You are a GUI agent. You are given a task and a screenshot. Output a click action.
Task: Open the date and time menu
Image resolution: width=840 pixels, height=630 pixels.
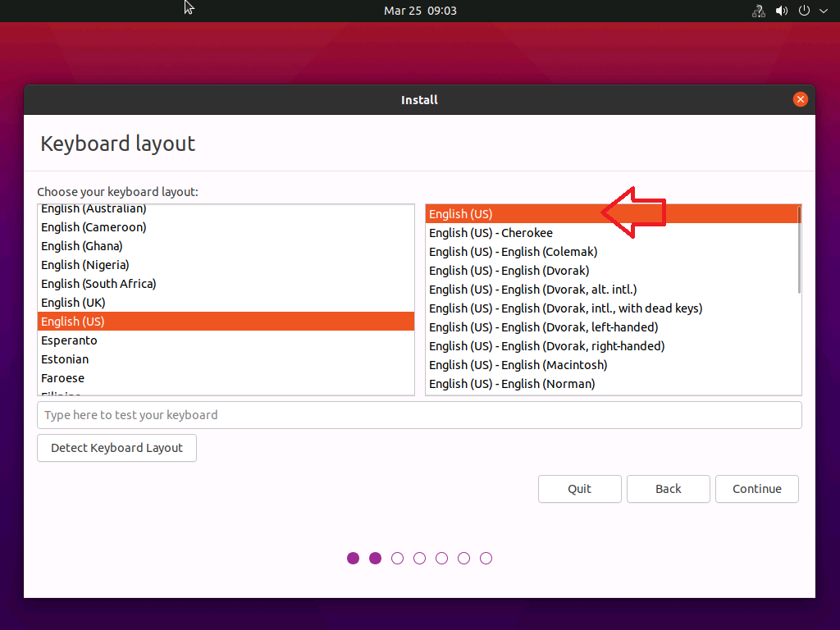[x=420, y=11]
